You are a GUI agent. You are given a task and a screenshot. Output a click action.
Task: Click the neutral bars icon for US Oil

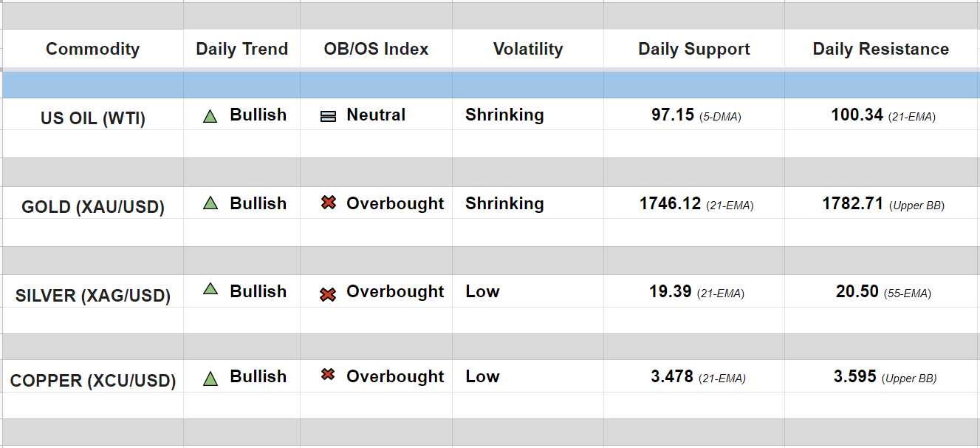coord(329,116)
